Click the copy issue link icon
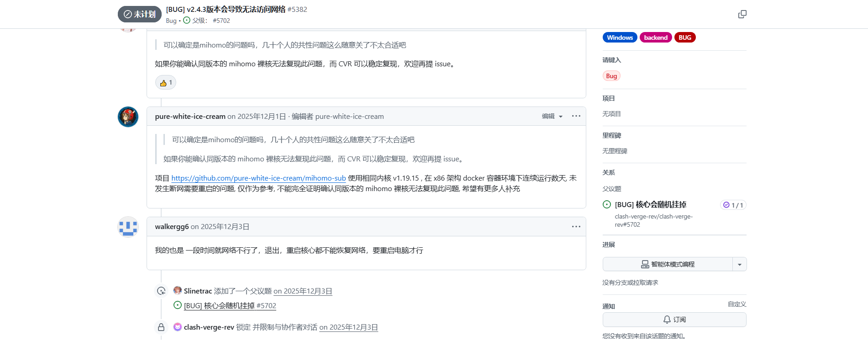This screenshot has width=868, height=347. 742,14
